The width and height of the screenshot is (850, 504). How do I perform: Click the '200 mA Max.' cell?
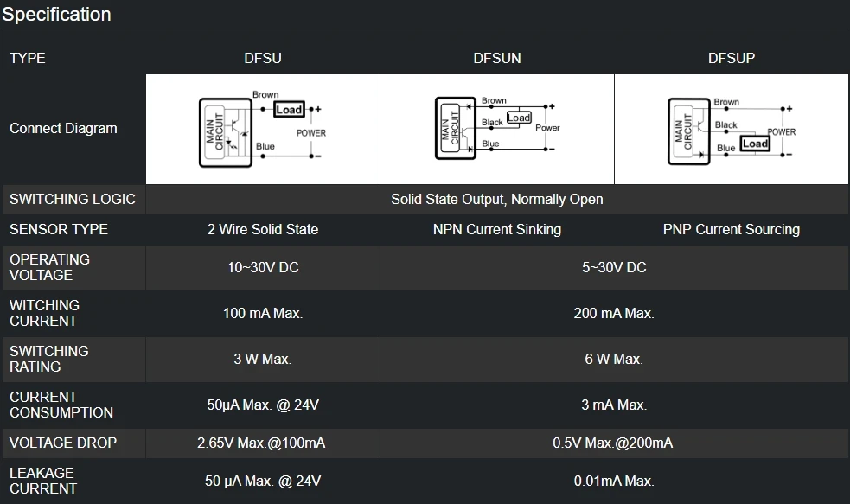(x=614, y=313)
